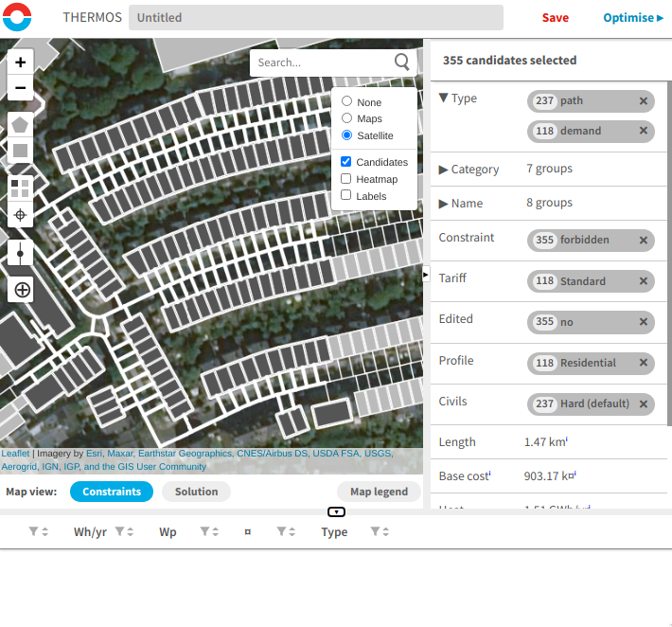The width and height of the screenshot is (672, 627).
Task: Select the rectangle selection tool
Action: coord(20,151)
